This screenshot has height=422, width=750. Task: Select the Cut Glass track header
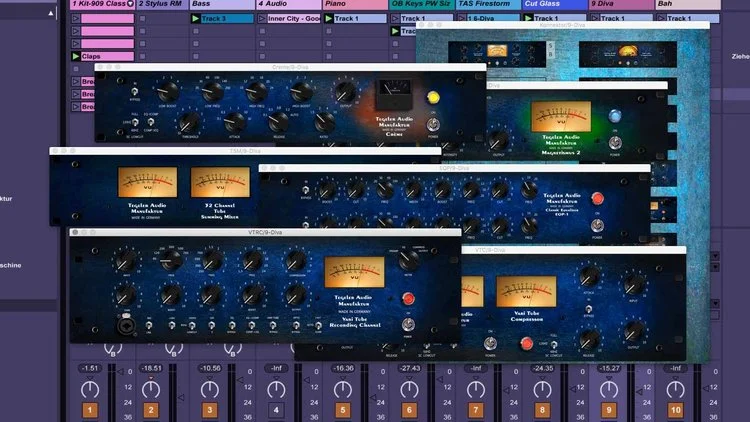click(x=554, y=4)
